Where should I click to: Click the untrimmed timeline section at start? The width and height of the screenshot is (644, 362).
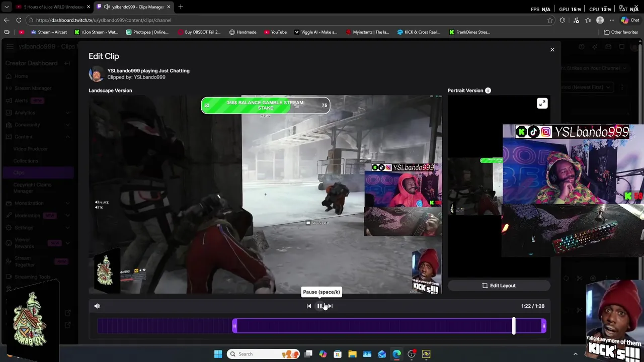[x=165, y=326]
